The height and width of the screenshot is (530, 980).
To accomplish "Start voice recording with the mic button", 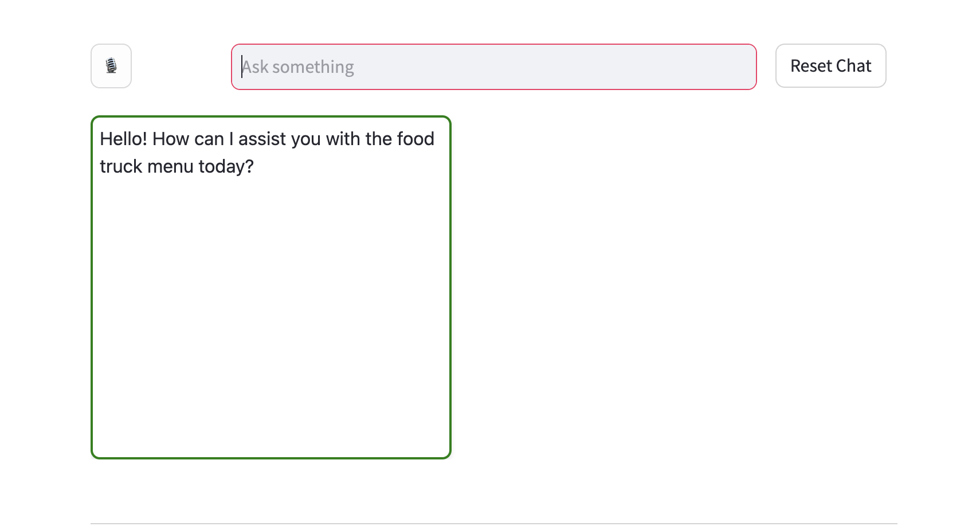I will (x=111, y=66).
